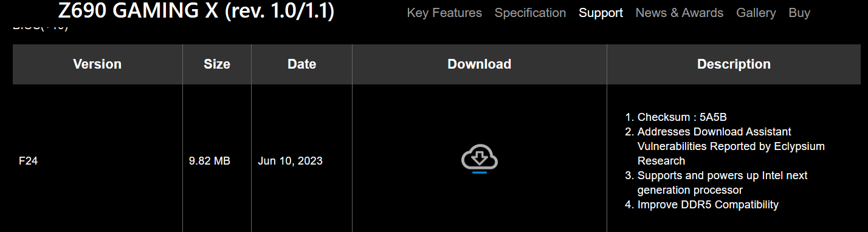This screenshot has height=232, width=868.
Task: Click the Size column header
Action: pos(217,64)
